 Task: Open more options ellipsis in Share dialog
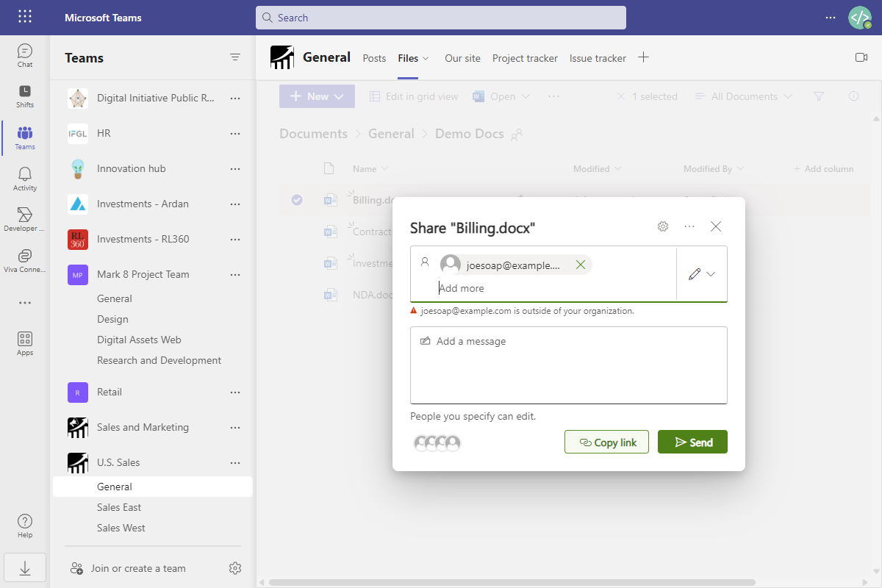pos(689,226)
